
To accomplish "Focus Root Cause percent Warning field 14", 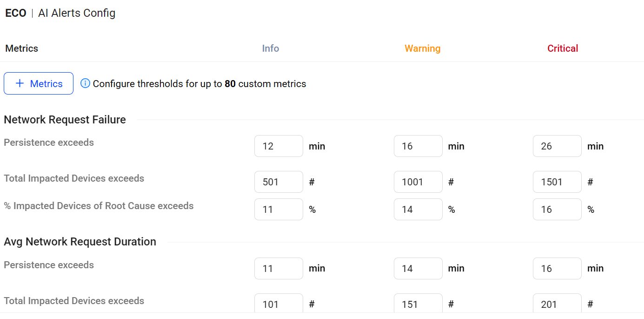I will click(x=418, y=210).
